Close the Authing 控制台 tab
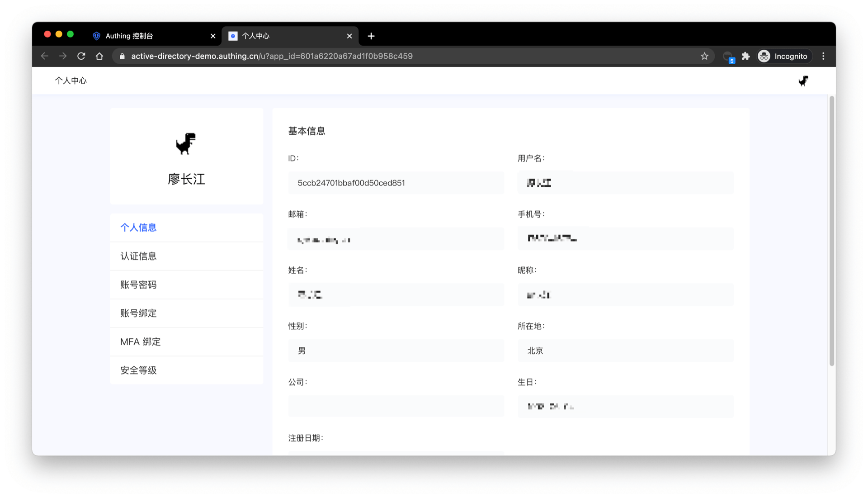This screenshot has width=868, height=498. click(x=213, y=36)
